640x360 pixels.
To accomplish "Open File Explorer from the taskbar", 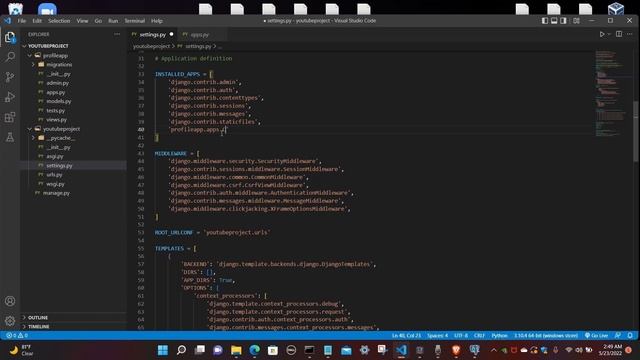I will tap(236, 350).
